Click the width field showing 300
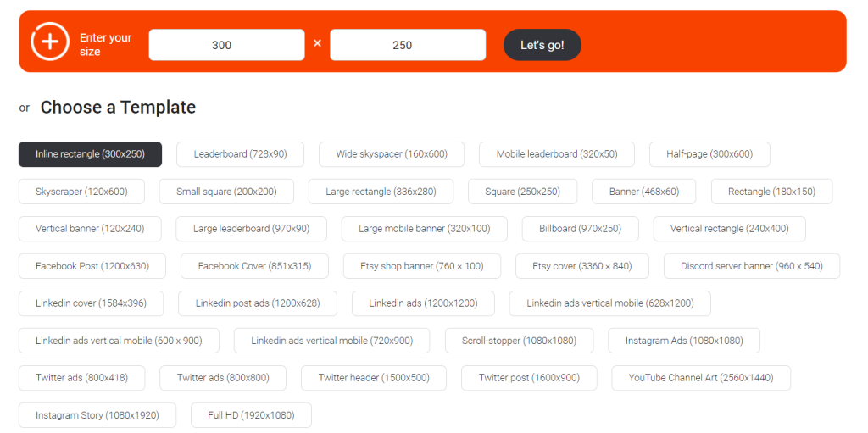This screenshot has height=433, width=868. click(x=226, y=45)
